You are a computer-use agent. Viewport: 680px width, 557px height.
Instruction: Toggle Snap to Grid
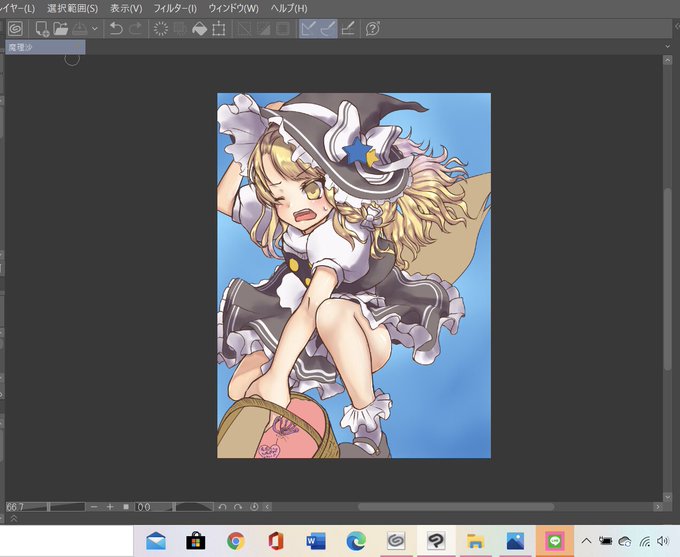(x=348, y=29)
